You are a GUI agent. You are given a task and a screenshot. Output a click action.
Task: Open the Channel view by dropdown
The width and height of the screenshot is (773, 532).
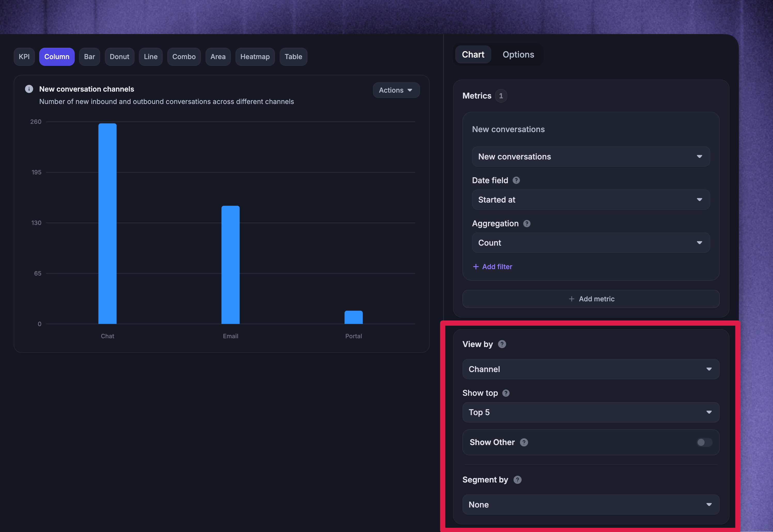tap(591, 369)
